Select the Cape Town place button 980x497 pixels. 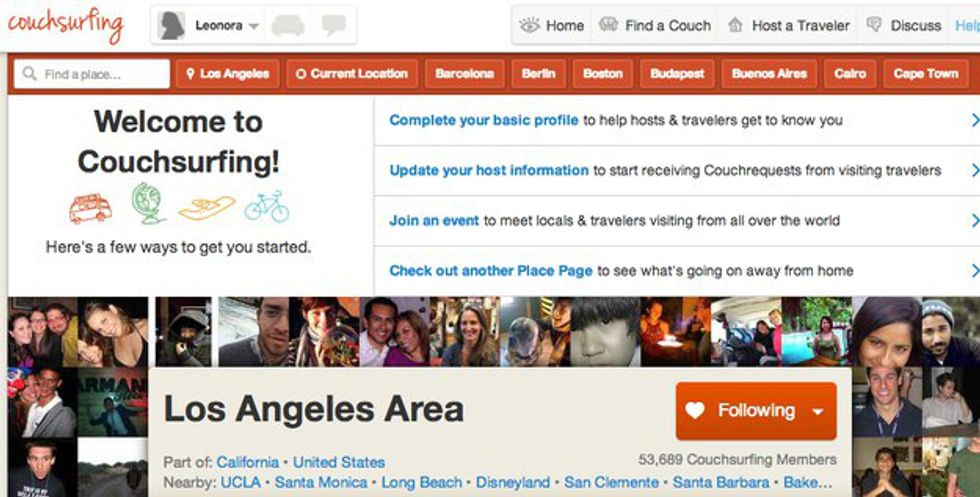coord(925,74)
